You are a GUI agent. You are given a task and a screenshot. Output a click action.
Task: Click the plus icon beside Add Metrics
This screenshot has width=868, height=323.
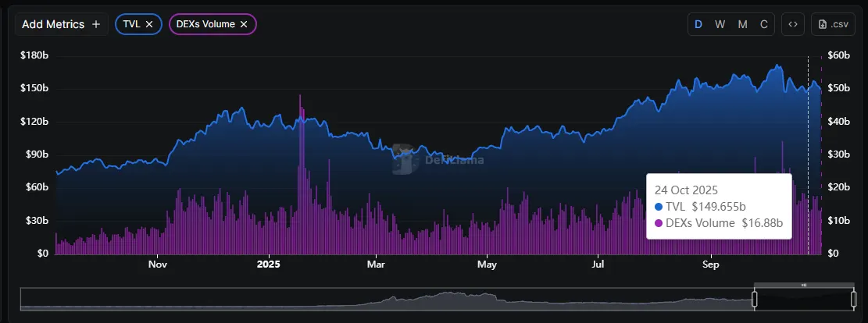pyautogui.click(x=96, y=24)
